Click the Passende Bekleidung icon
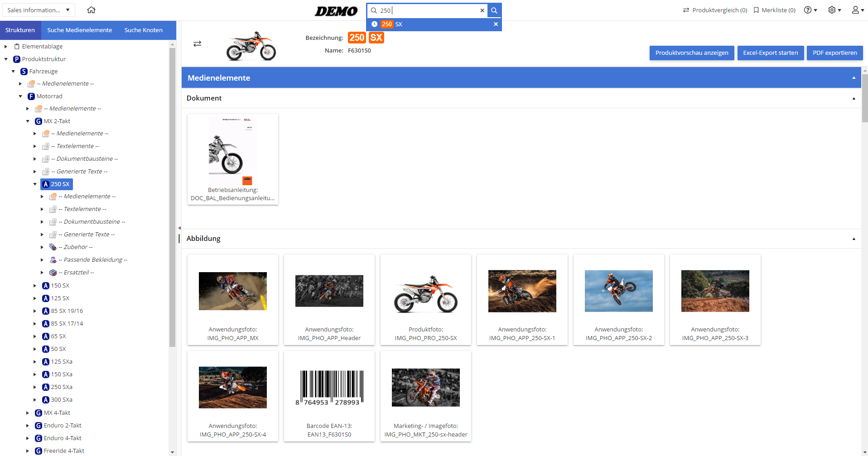The height and width of the screenshot is (456, 868). [x=53, y=260]
